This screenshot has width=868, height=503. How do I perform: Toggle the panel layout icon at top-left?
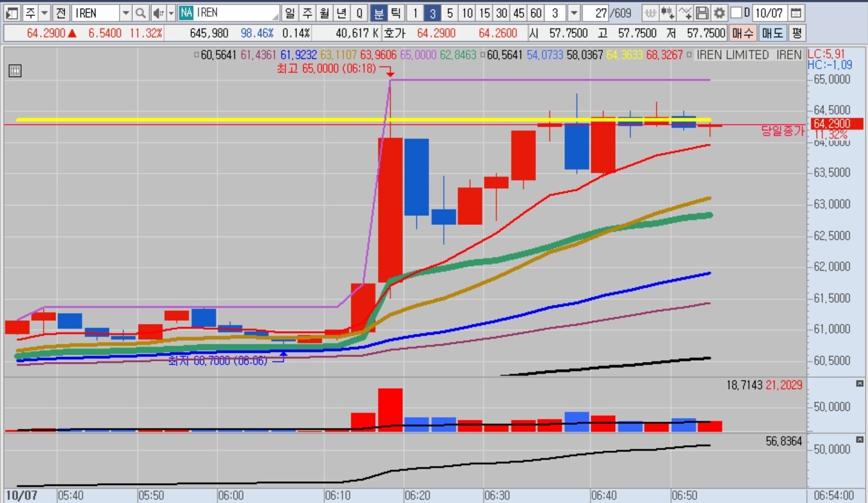(11, 13)
